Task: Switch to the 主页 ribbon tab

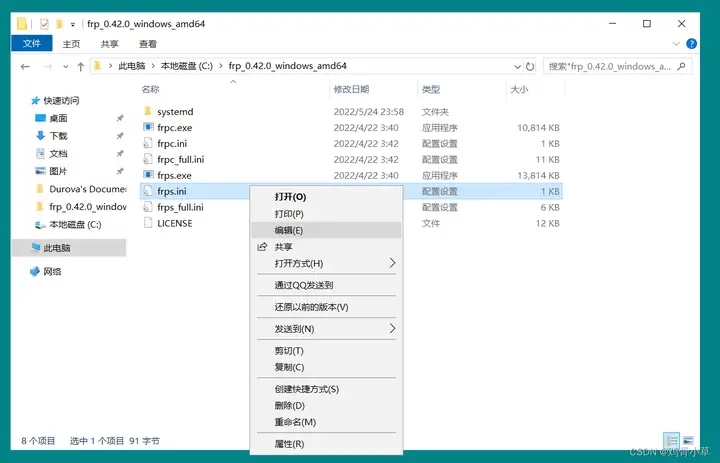Action: click(x=71, y=44)
